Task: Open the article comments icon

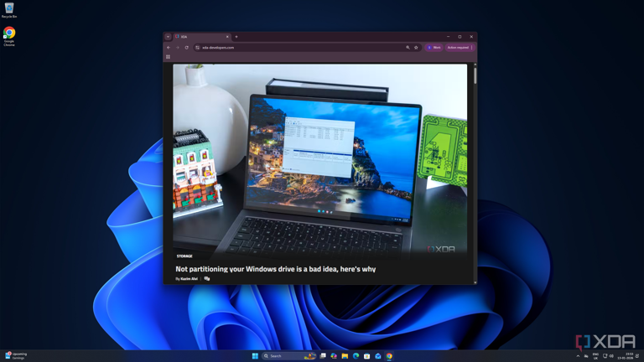Action: (207, 278)
